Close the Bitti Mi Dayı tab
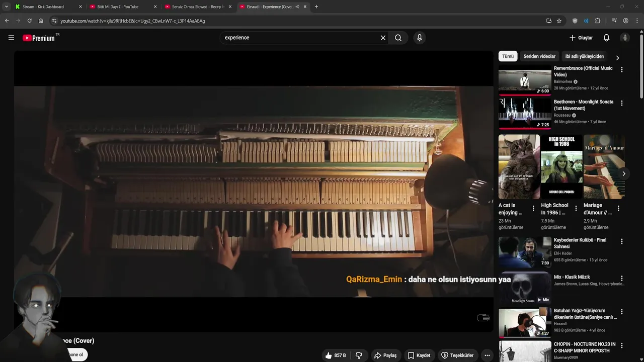The width and height of the screenshot is (644, 362). pyautogui.click(x=155, y=7)
